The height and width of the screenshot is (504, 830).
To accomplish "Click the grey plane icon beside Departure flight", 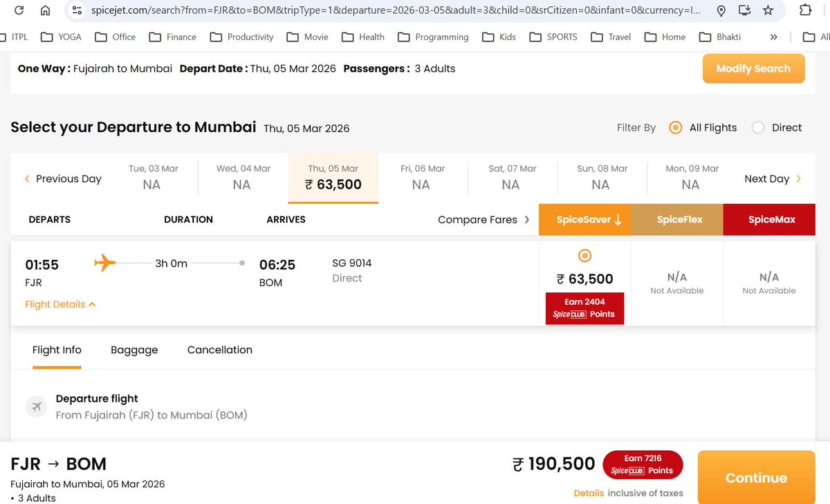I will click(x=36, y=407).
